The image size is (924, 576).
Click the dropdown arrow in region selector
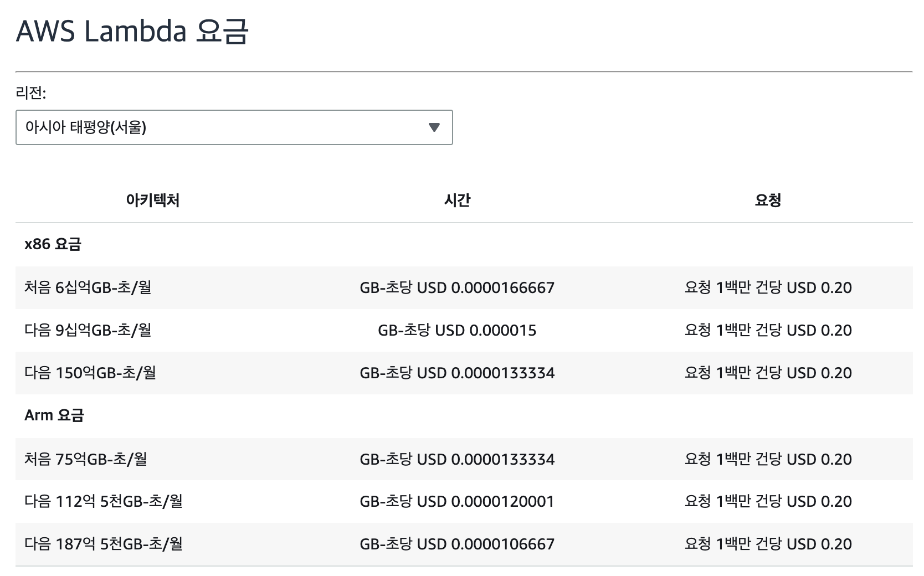(x=434, y=127)
